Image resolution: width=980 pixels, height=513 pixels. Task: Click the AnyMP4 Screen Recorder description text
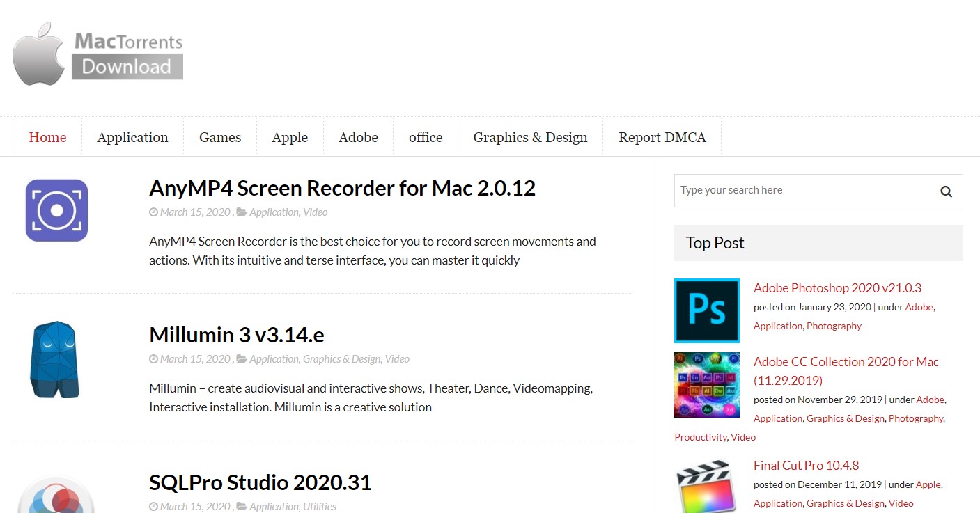373,251
